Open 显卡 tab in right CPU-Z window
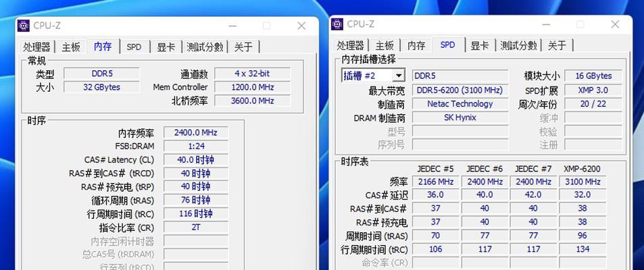 click(480, 45)
